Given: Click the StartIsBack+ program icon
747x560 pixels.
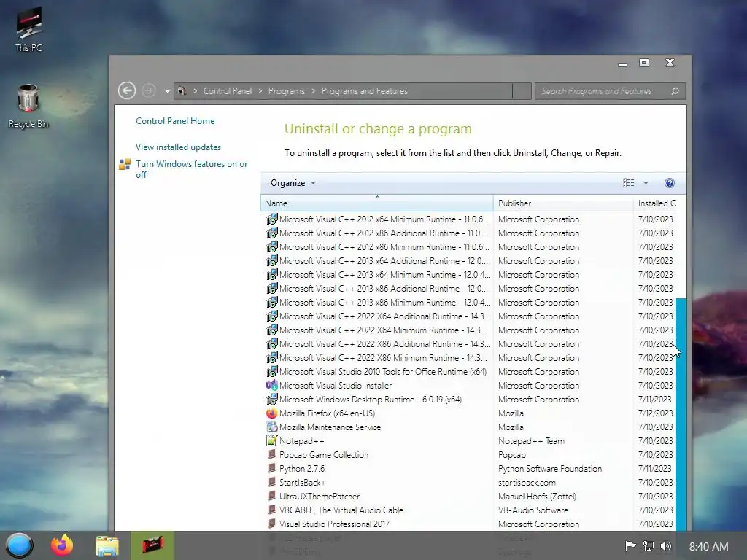Looking at the screenshot, I should pyautogui.click(x=271, y=482).
